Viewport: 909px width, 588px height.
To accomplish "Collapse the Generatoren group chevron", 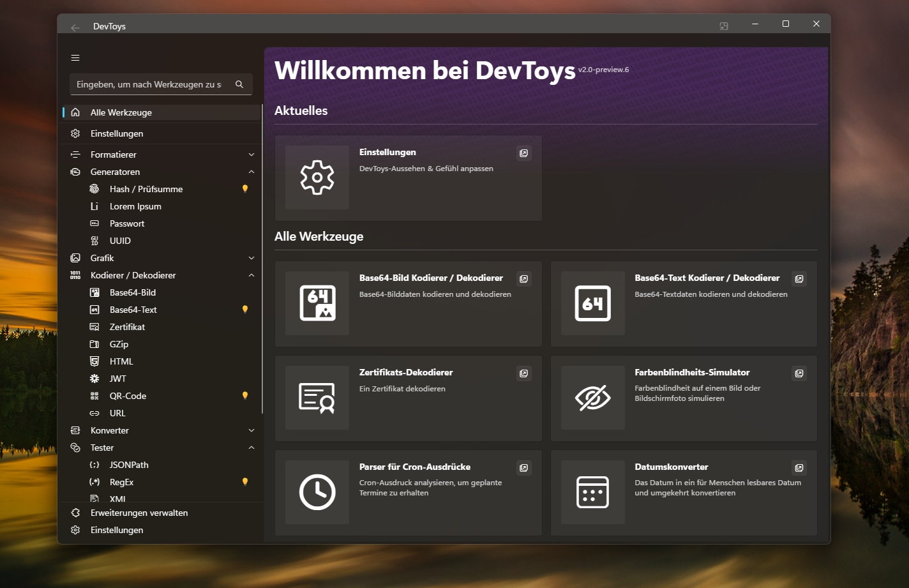I will (252, 172).
